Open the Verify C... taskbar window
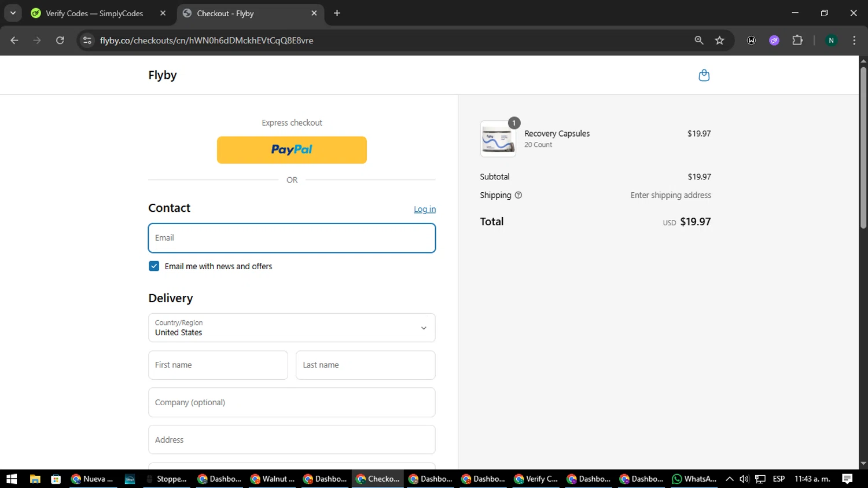 pos(536,479)
